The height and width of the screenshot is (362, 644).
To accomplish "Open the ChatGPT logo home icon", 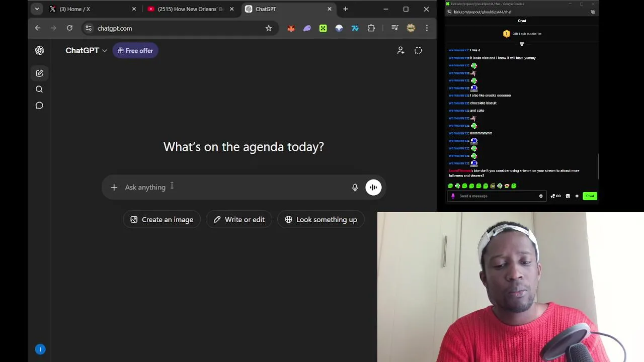I will click(x=39, y=50).
